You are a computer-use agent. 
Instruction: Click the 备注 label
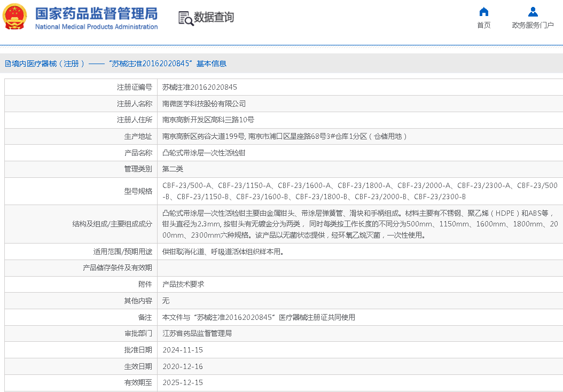pos(145,317)
